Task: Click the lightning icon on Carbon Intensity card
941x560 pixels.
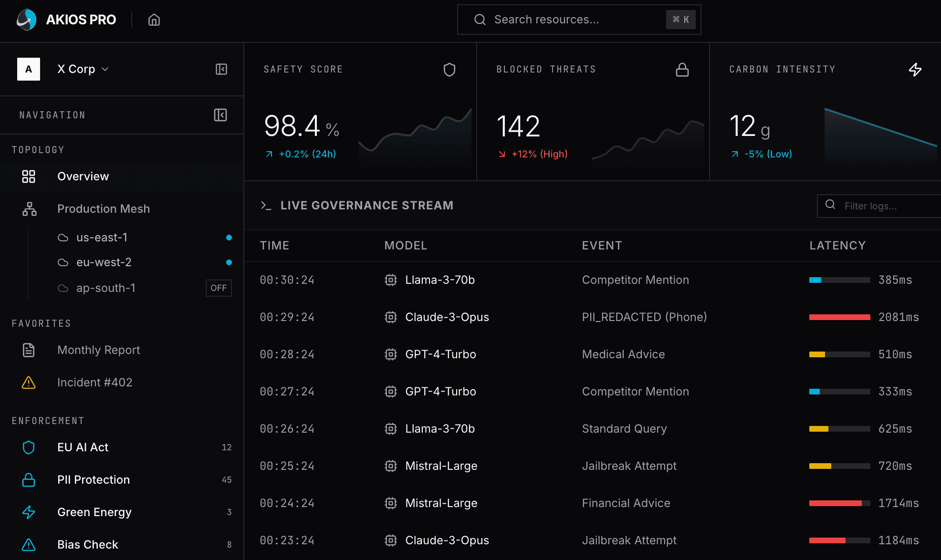Action: [x=915, y=70]
